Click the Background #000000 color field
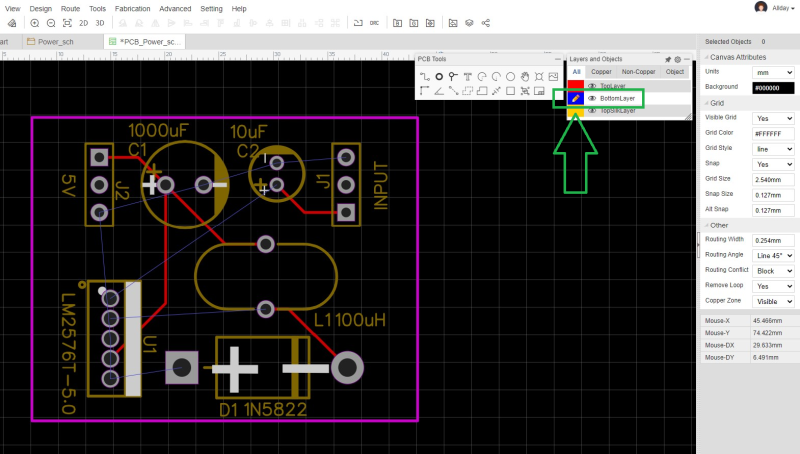The height and width of the screenshot is (454, 800). 773,88
